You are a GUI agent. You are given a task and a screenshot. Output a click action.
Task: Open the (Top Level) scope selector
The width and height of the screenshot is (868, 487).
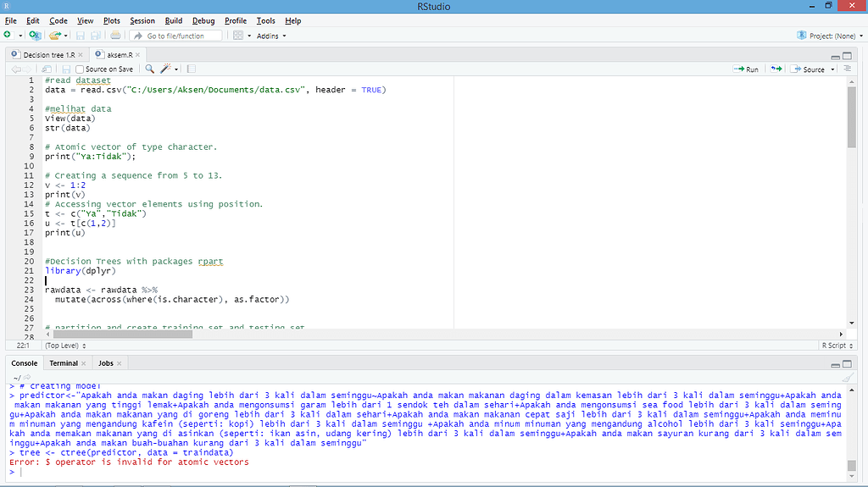click(65, 346)
